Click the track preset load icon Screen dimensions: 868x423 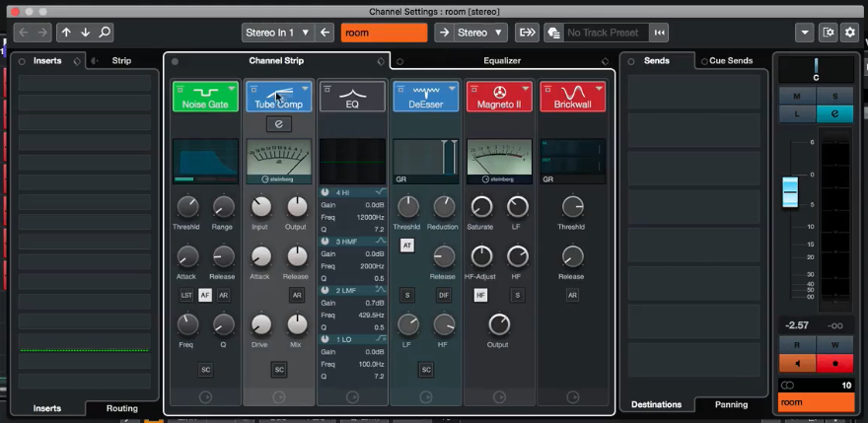pyautogui.click(x=553, y=33)
